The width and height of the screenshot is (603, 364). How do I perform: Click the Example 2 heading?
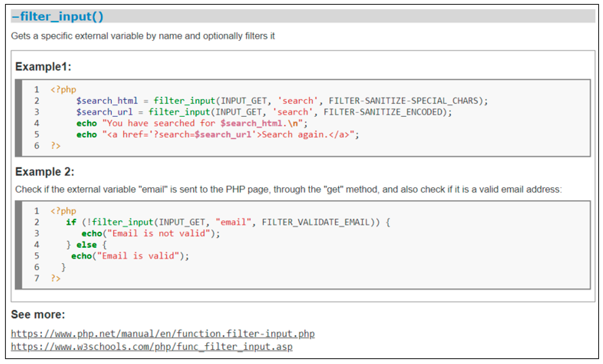pyautogui.click(x=45, y=172)
